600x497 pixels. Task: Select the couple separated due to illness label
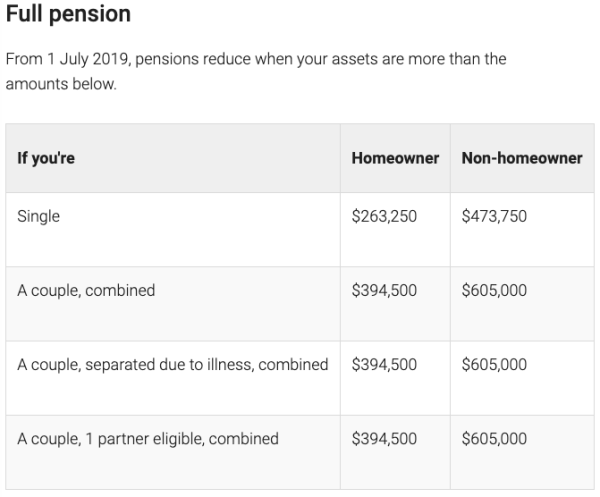[173, 365]
